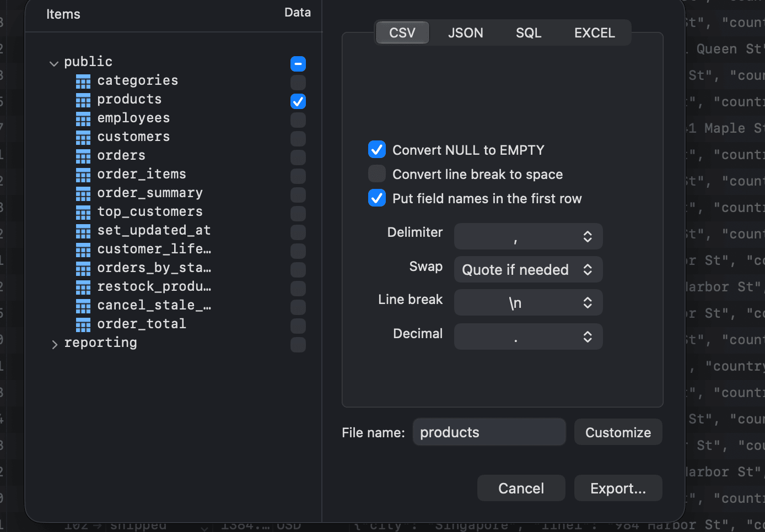Switch to the SQL tab
Image resolution: width=765 pixels, height=532 pixels.
[x=529, y=33]
